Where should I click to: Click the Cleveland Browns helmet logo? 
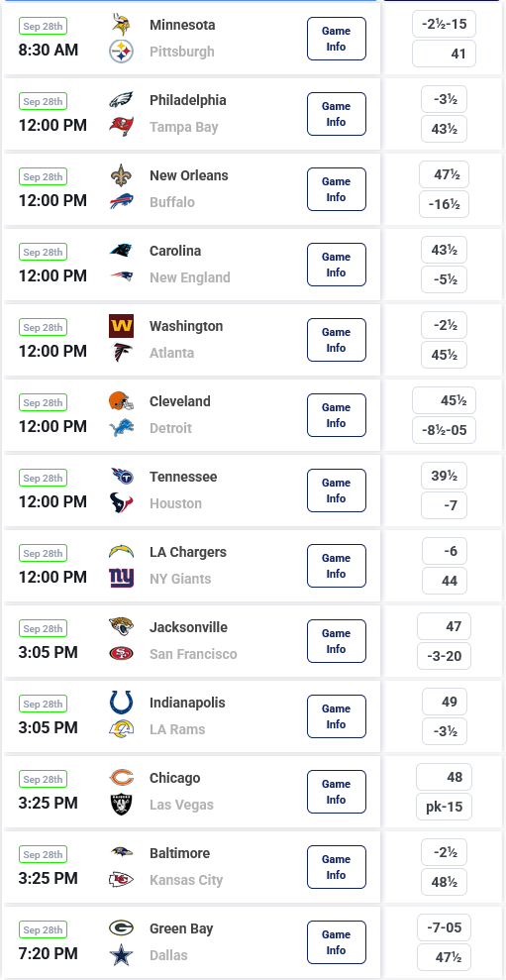click(x=121, y=401)
